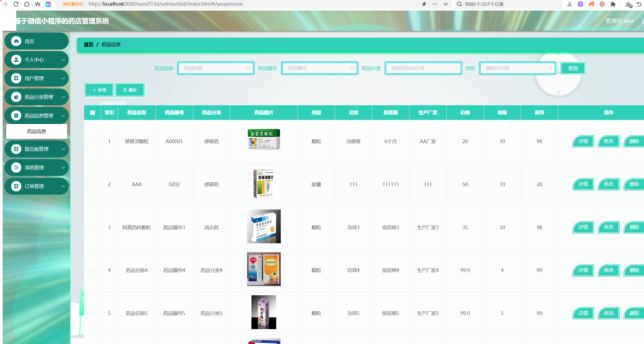Collapse the 药品信息管理 menu chevron
This screenshot has height=344, width=644.
pyautogui.click(x=63, y=116)
